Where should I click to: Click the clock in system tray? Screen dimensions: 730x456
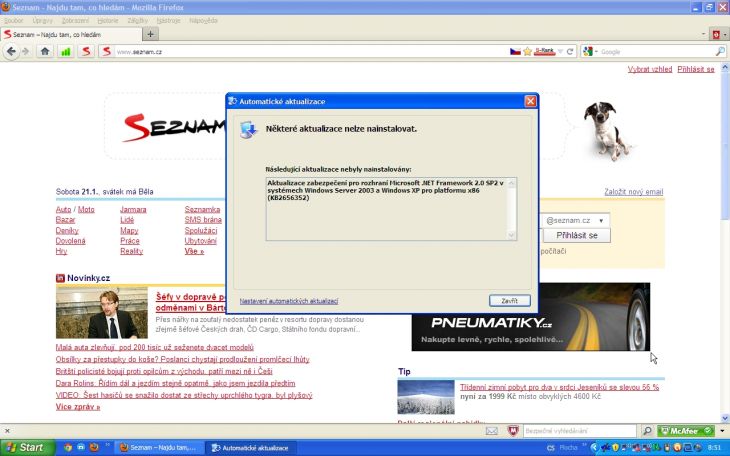tap(714, 448)
